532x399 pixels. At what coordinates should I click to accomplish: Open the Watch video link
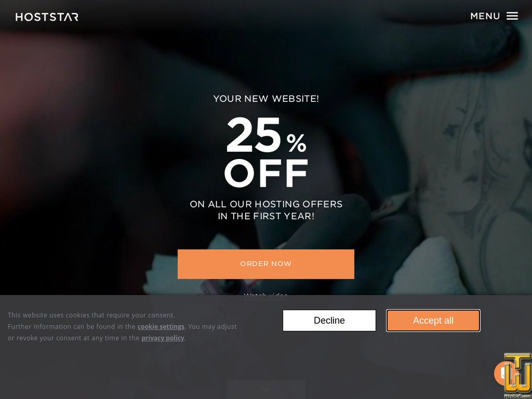click(266, 296)
